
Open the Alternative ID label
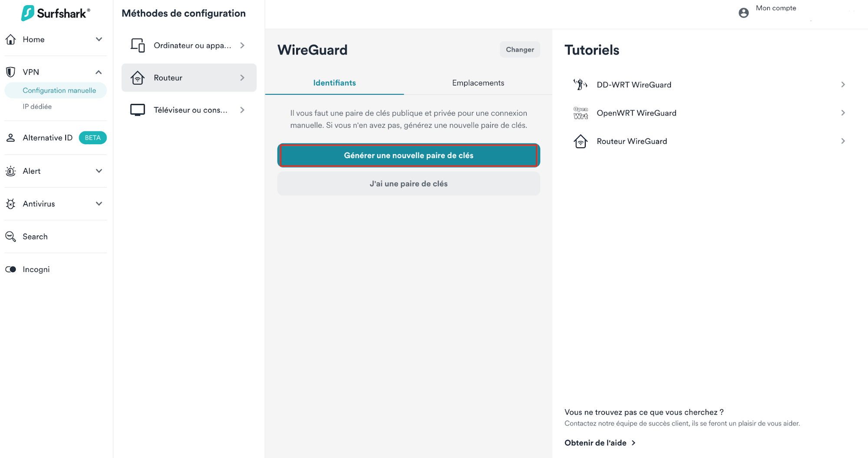tap(48, 138)
